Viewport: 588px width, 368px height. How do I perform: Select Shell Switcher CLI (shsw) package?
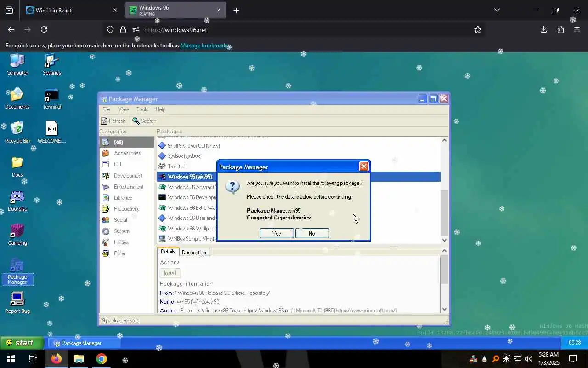click(x=299, y=146)
